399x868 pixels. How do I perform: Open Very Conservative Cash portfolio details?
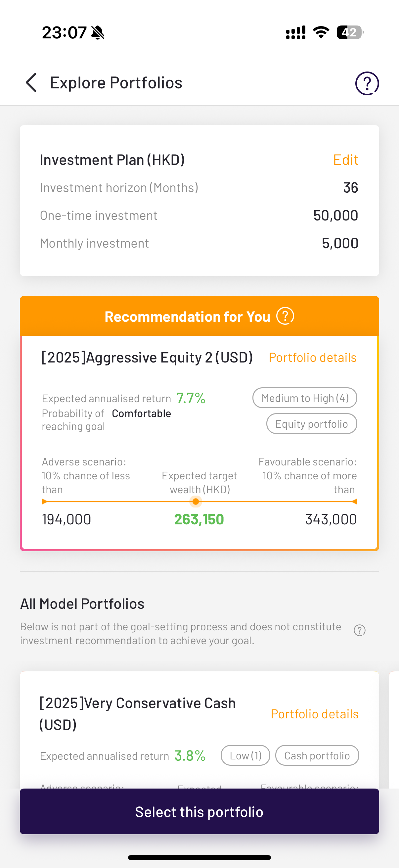[314, 714]
